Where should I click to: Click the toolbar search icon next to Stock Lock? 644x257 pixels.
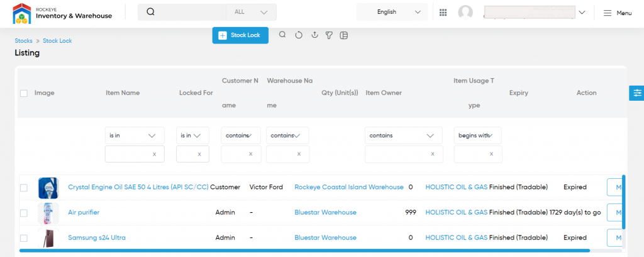pos(282,35)
